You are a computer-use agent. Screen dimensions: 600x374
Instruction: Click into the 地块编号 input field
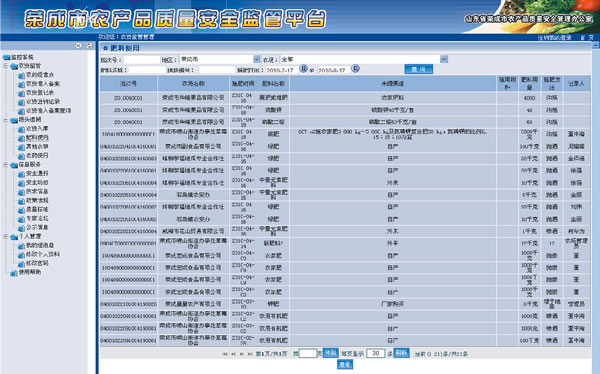pyautogui.click(x=217, y=70)
